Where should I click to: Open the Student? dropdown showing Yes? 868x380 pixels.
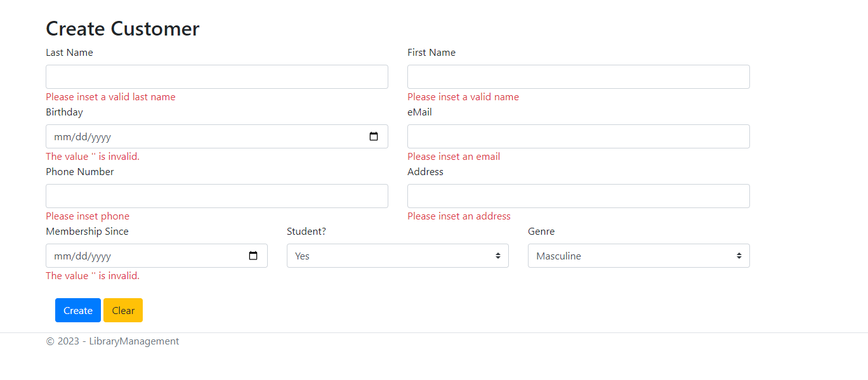(397, 255)
